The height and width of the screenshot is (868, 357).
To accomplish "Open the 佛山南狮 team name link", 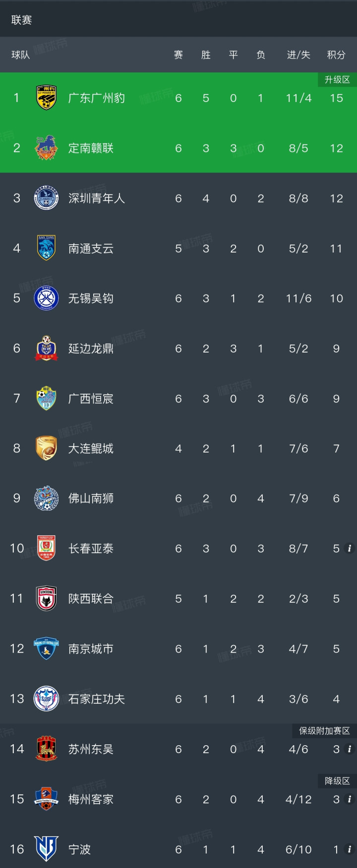I will tap(91, 498).
